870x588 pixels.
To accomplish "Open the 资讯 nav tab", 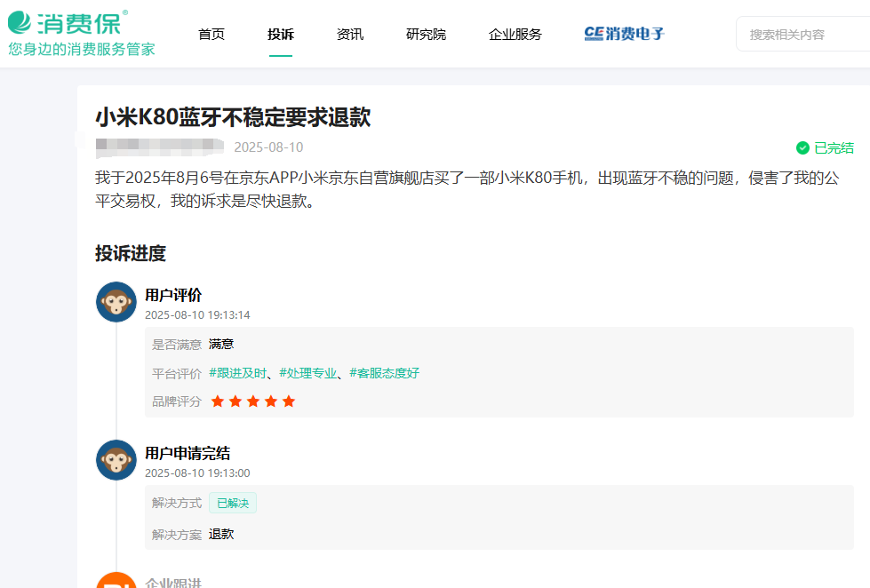I will click(x=350, y=35).
